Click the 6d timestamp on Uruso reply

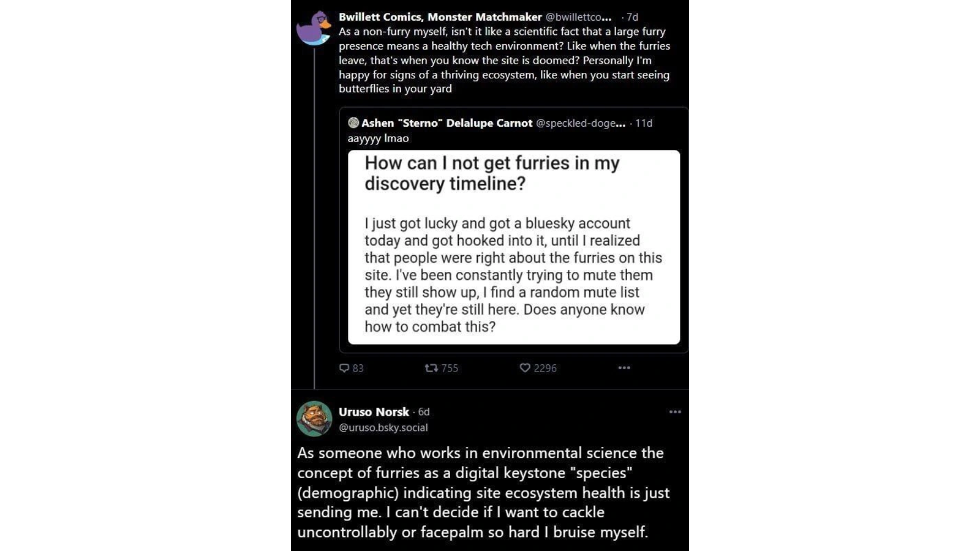tap(424, 412)
